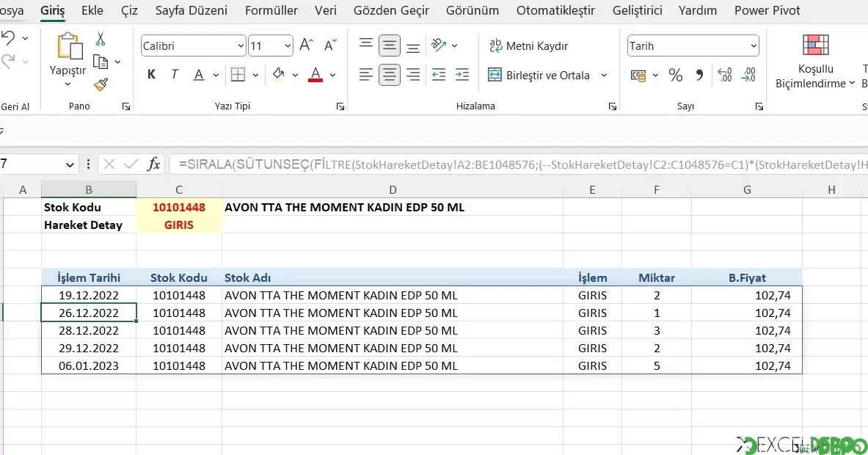868x455 pixels.
Task: Click the formula cancel X icon
Action: pyautogui.click(x=109, y=164)
